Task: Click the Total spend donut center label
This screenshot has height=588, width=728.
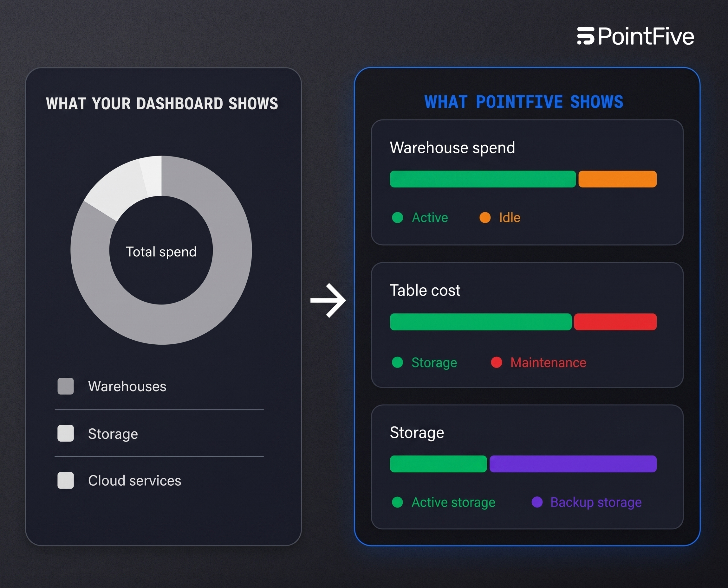Action: pos(161,252)
